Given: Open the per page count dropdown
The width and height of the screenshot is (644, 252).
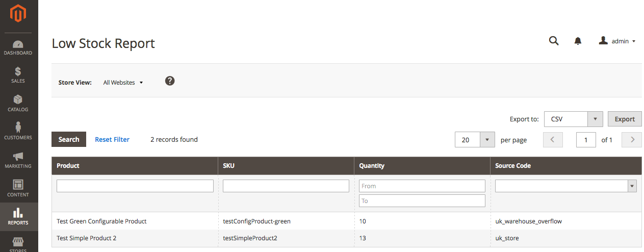Looking at the screenshot, I should 475,140.
